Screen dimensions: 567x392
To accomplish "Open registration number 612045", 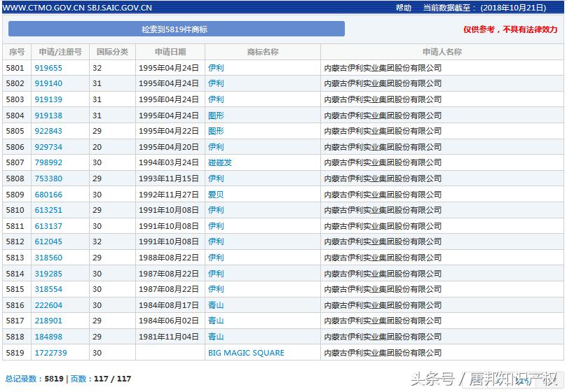I will tap(48, 241).
